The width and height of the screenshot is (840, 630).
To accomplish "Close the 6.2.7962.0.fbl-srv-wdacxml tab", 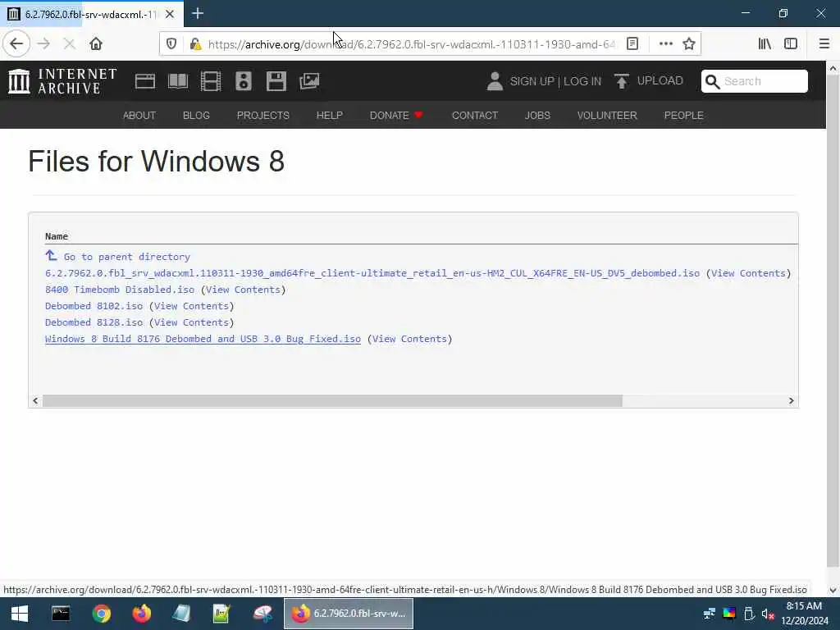I will [170, 14].
